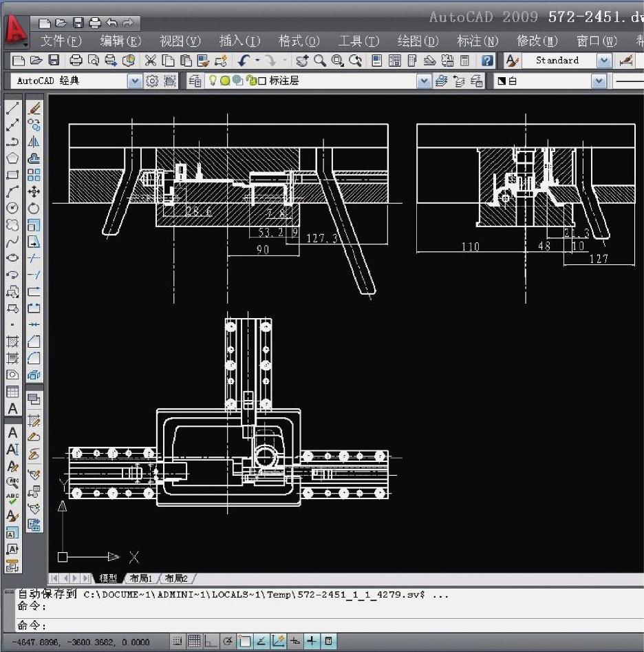This screenshot has height=652, width=644.
Task: Select the Mirror tool
Action: (x=34, y=141)
